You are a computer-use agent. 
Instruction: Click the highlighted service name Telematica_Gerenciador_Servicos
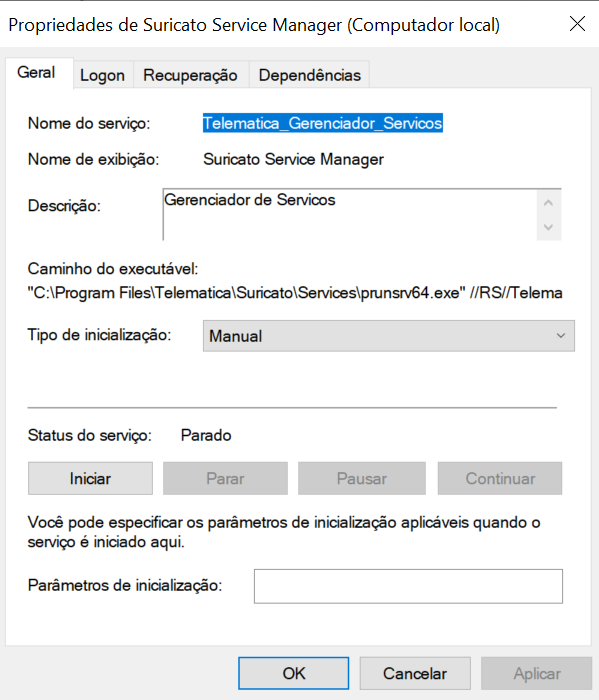[323, 123]
